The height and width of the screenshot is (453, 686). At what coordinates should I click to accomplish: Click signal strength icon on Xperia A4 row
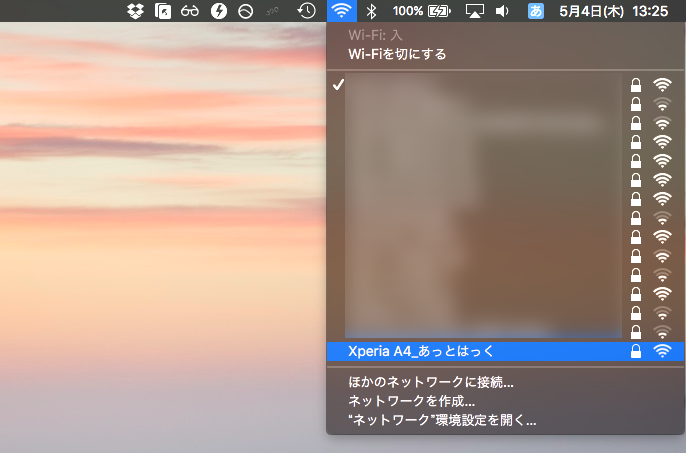pyautogui.click(x=662, y=351)
